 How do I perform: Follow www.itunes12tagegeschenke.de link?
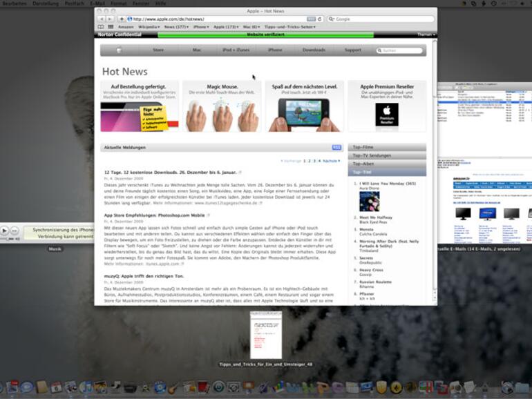pyautogui.click(x=226, y=203)
